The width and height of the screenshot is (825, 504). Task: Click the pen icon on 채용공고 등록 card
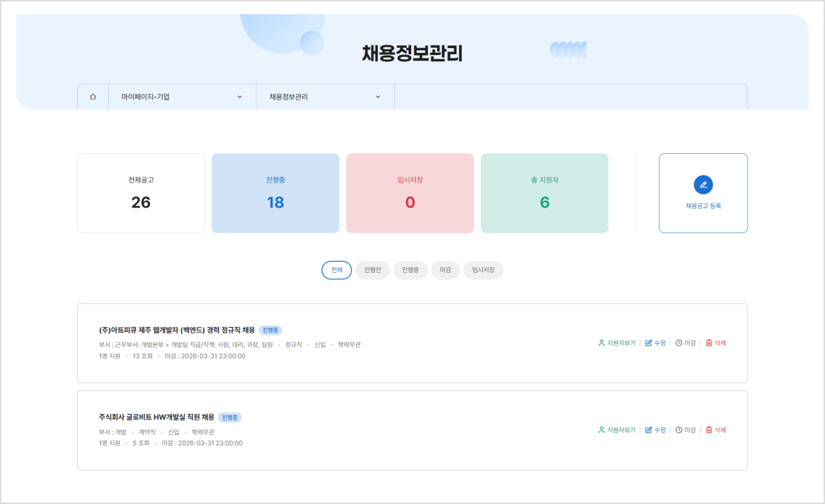(703, 184)
